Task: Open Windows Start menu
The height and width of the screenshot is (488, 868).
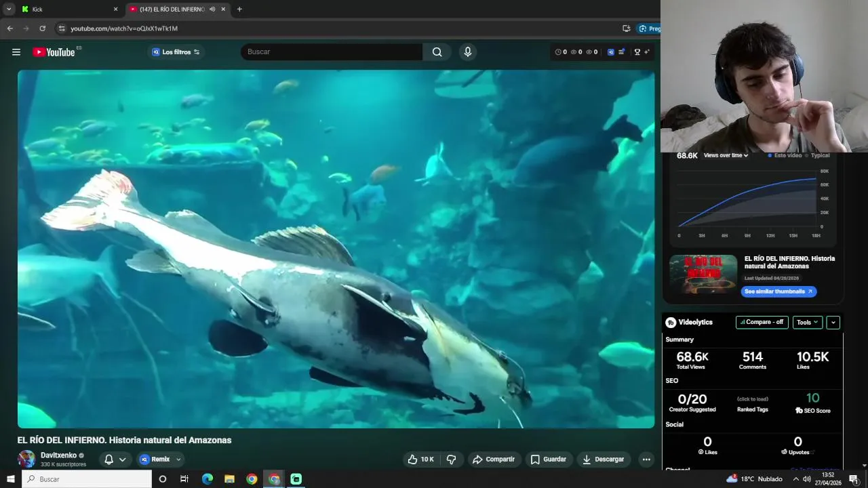Action: [x=11, y=479]
